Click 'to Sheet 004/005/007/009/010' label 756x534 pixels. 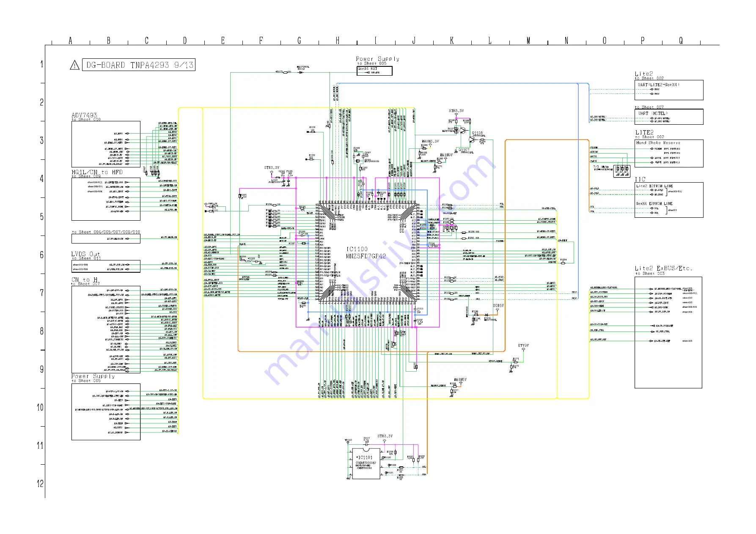click(106, 232)
